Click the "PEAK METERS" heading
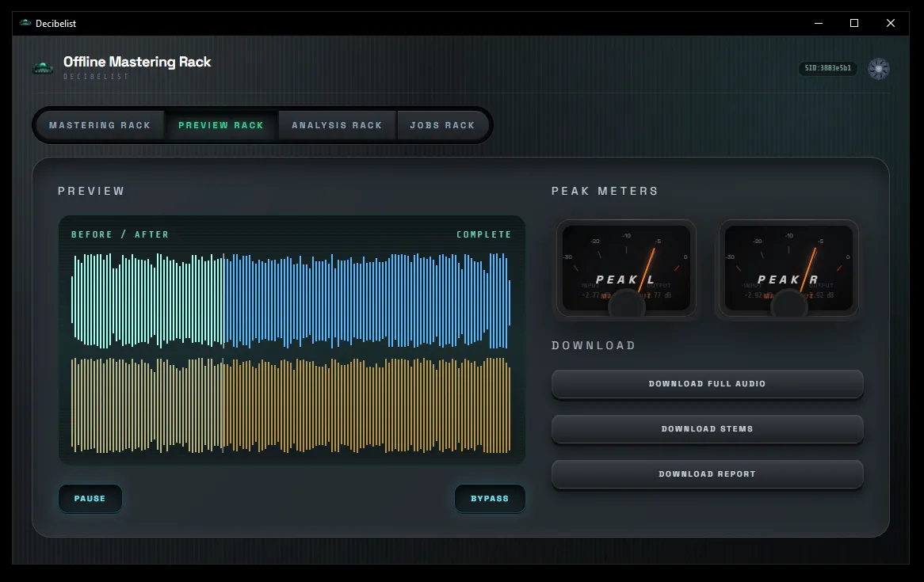This screenshot has height=582, width=924. pos(605,191)
